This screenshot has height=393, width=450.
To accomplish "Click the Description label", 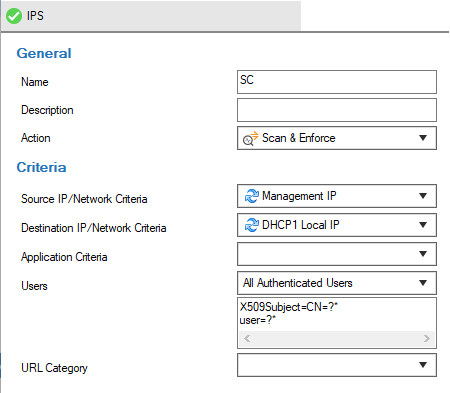I will point(47,110).
